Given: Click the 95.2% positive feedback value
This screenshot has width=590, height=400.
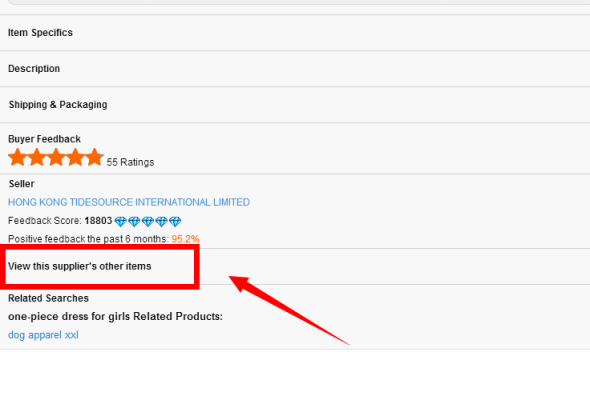Looking at the screenshot, I should [x=186, y=239].
